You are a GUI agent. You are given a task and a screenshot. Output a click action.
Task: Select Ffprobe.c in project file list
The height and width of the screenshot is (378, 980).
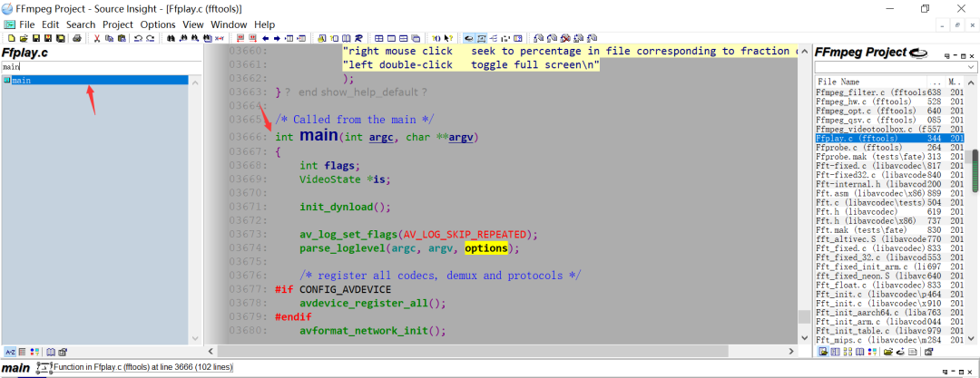tap(858, 148)
